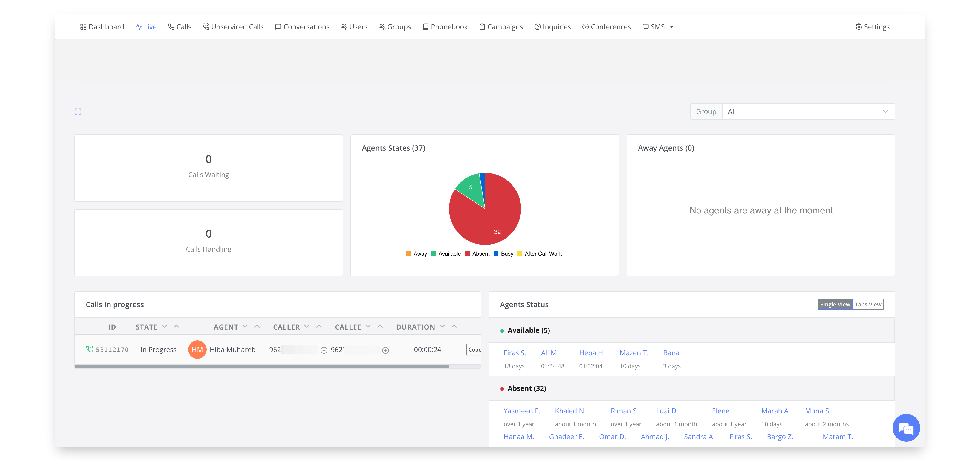Open the Group filter dropdown showing All
This screenshot has height=461, width=980.
point(808,111)
